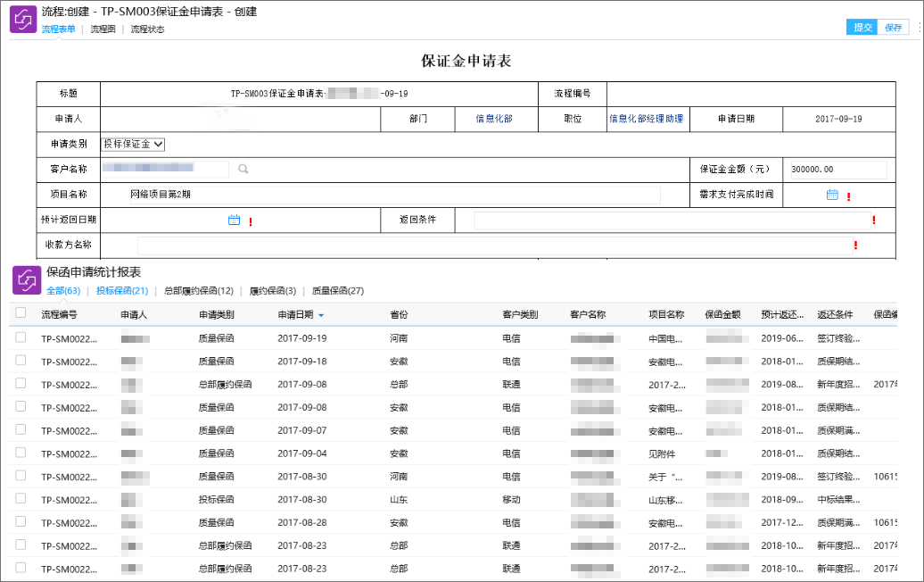Image resolution: width=924 pixels, height=582 pixels.
Task: Click the 客户名称 input field
Action: 165,170
